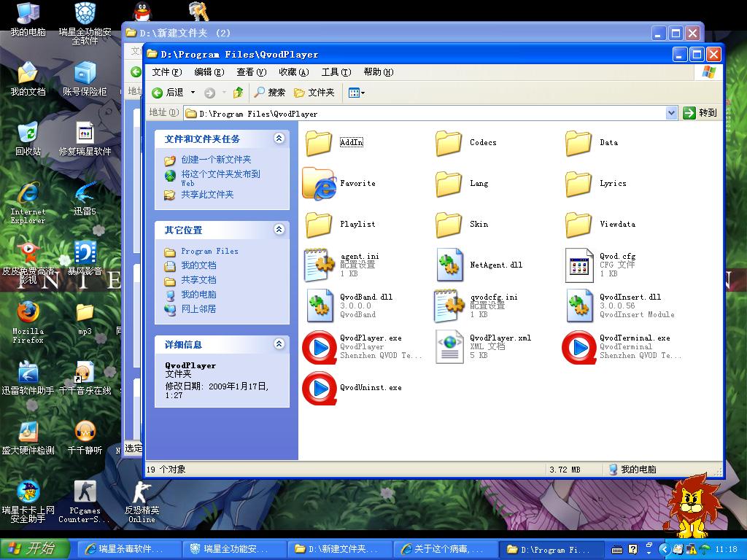Switch to D:\新建文件夹 taskbar item
The image size is (747, 560).
(x=340, y=549)
